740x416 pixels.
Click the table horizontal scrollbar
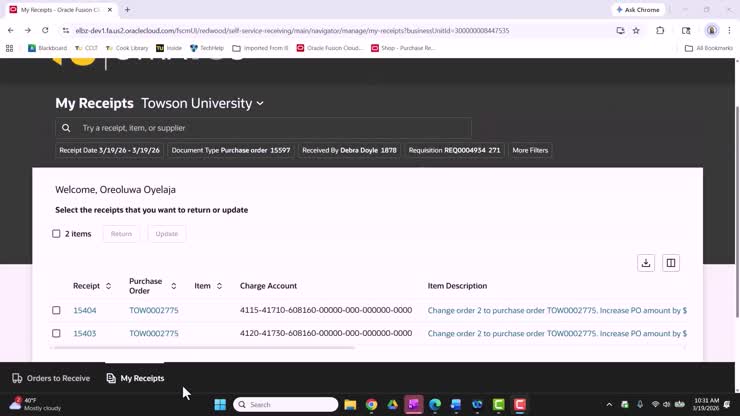coord(204,348)
